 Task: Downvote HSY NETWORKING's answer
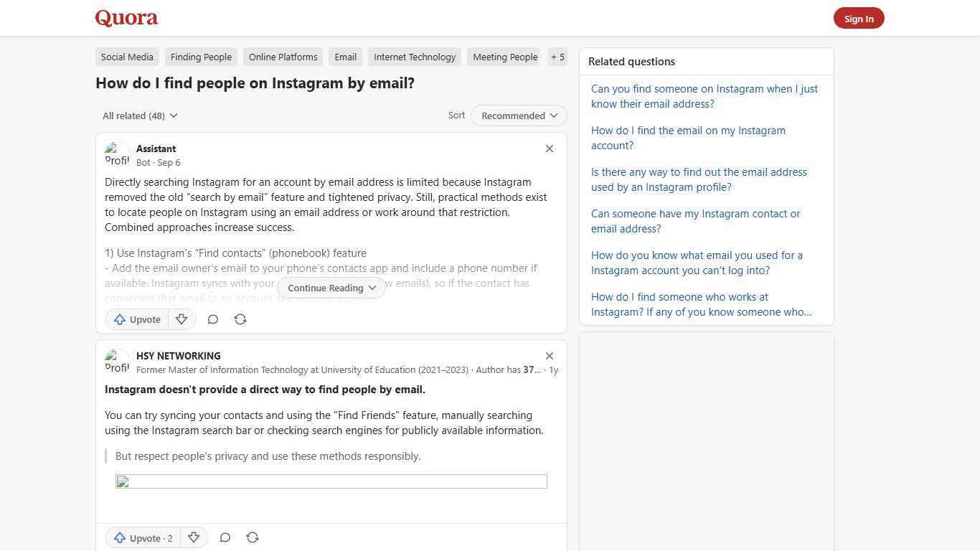pos(194,537)
